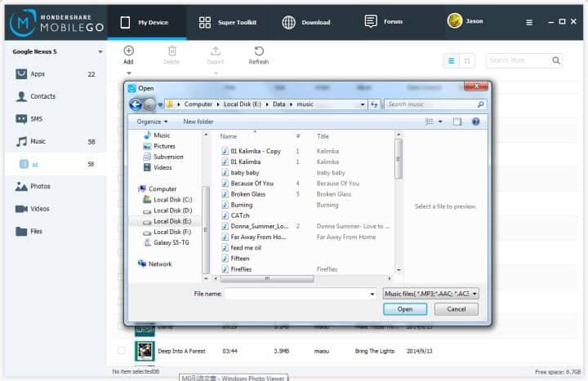The image size is (588, 381).
Task: Switch to the Download tab
Action: coord(306,23)
